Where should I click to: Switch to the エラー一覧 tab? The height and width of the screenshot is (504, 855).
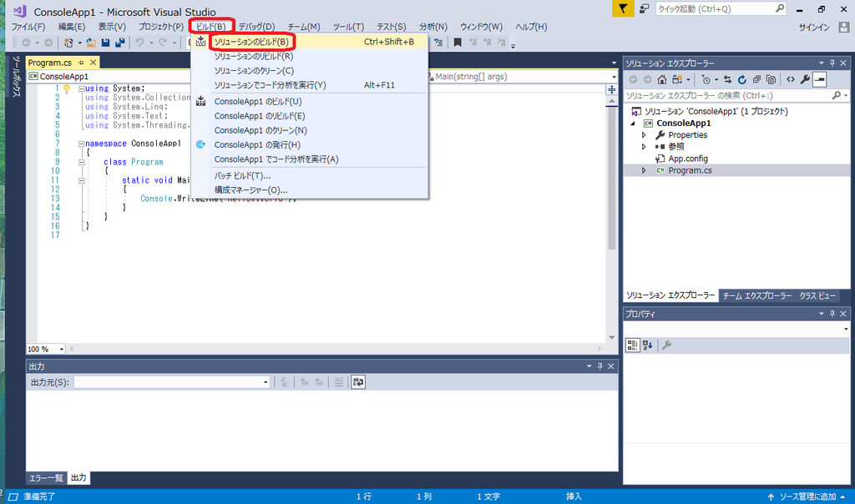46,478
